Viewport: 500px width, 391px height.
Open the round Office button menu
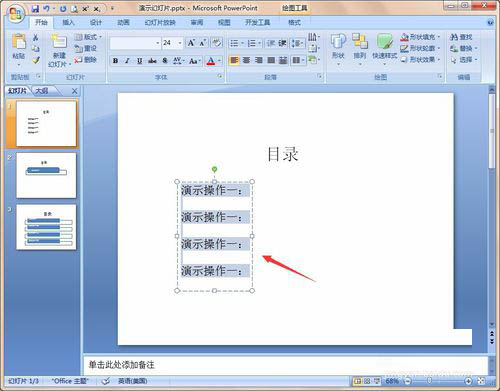pos(16,14)
